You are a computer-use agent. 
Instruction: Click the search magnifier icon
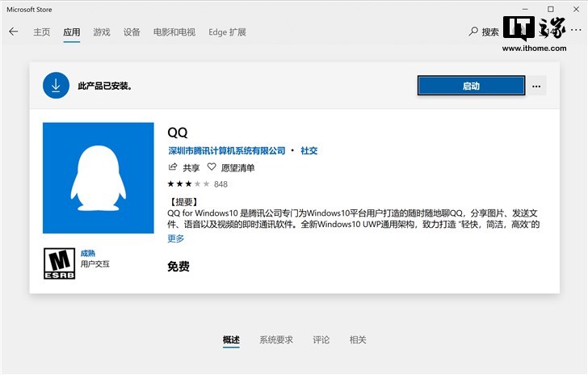(x=473, y=32)
